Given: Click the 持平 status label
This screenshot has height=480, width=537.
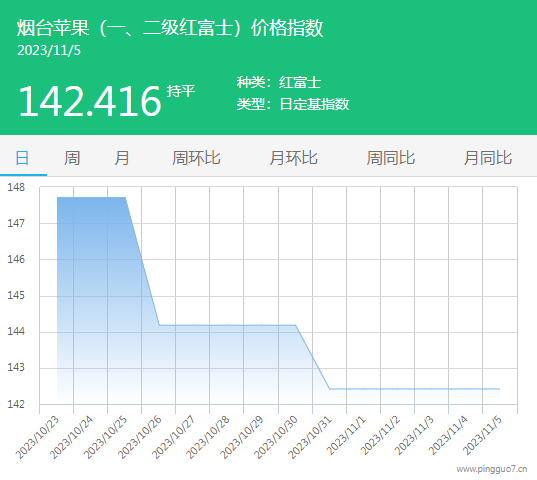Looking at the screenshot, I should pyautogui.click(x=181, y=91).
